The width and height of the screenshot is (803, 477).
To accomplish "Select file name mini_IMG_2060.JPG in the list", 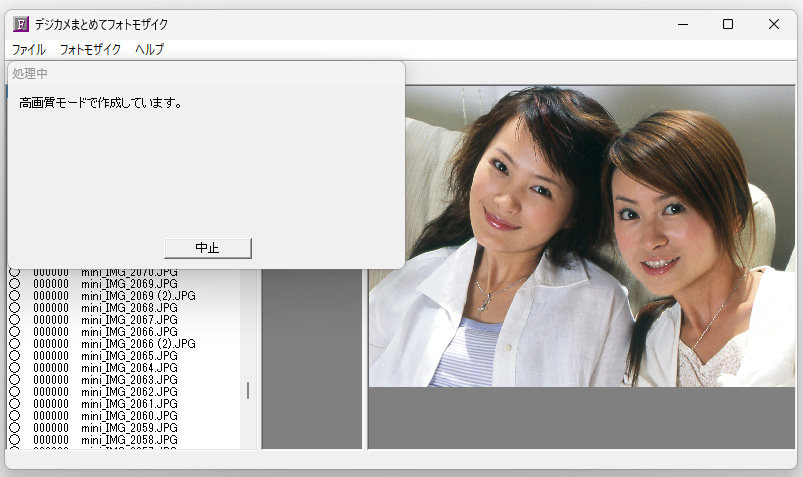I will click(x=129, y=416).
